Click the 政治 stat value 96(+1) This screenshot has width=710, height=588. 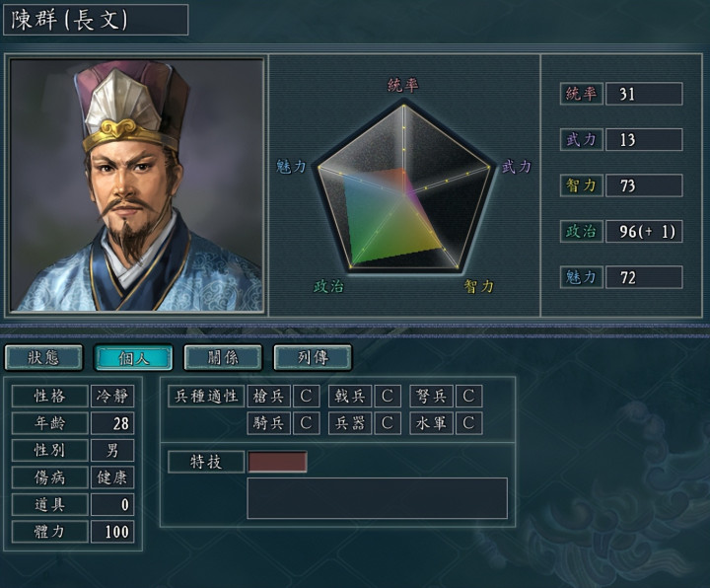click(x=644, y=232)
